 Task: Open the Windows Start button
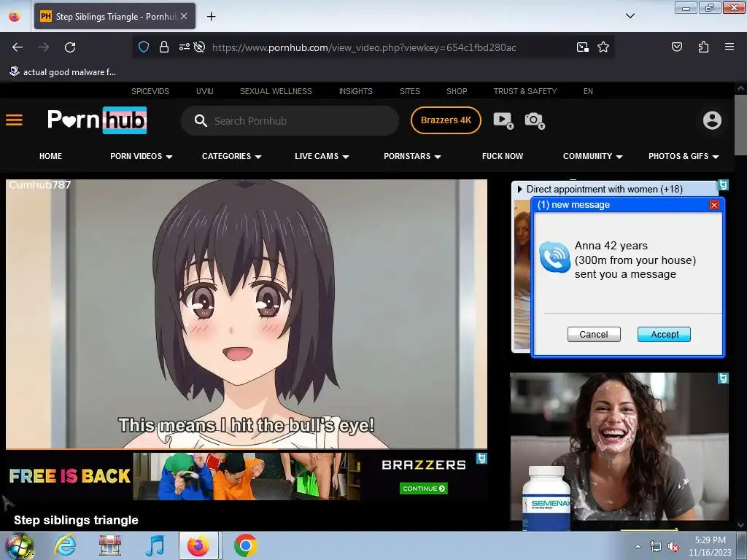[x=18, y=545]
